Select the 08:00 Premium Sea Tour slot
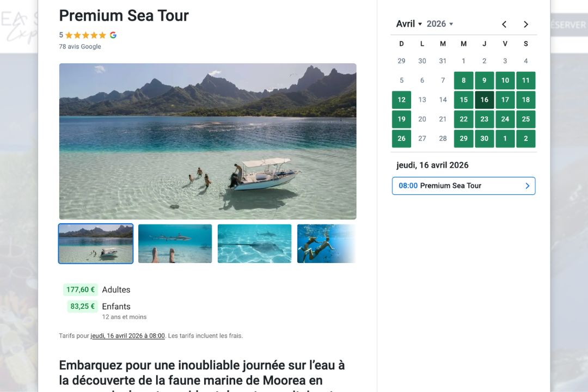 pyautogui.click(x=463, y=186)
